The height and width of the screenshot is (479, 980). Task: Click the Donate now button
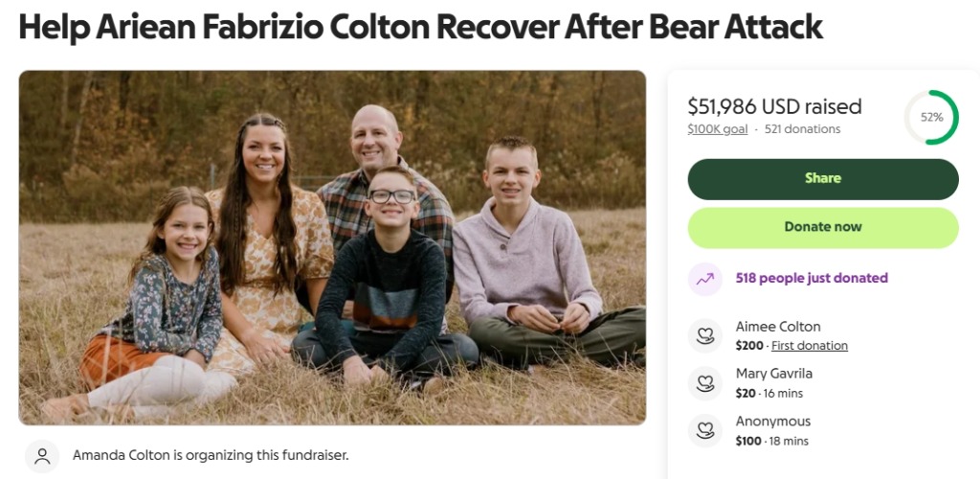pyautogui.click(x=822, y=228)
